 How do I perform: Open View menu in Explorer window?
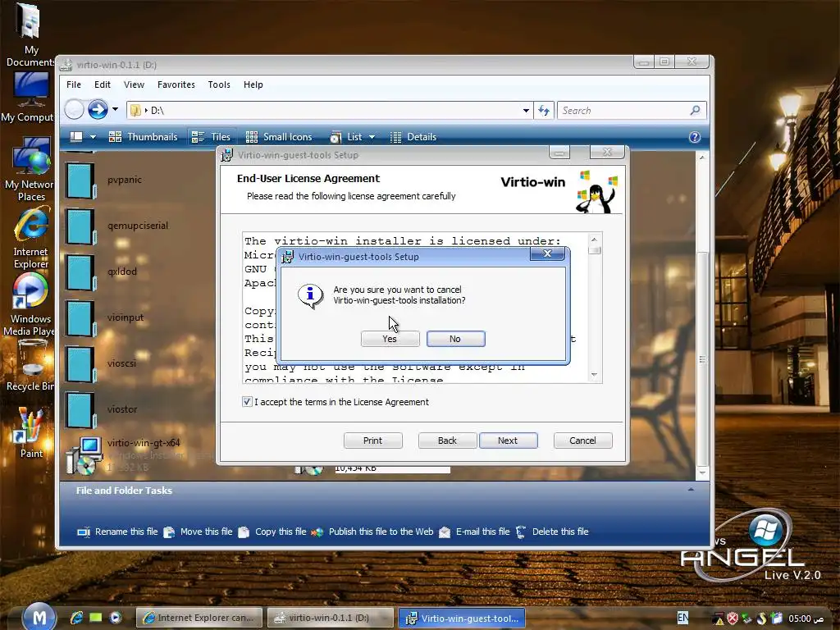point(134,84)
